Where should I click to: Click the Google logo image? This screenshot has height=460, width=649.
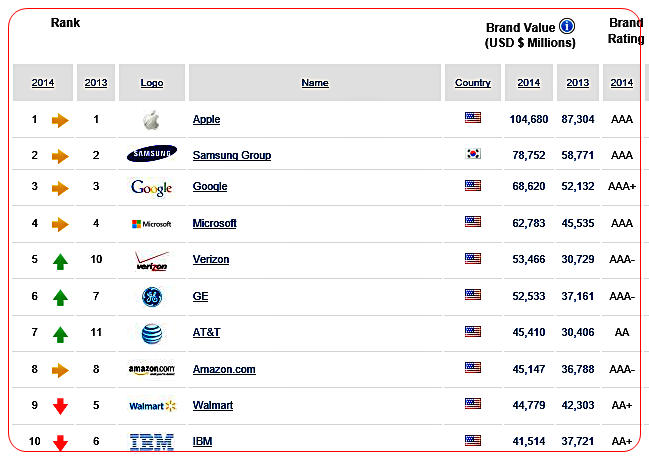152,187
